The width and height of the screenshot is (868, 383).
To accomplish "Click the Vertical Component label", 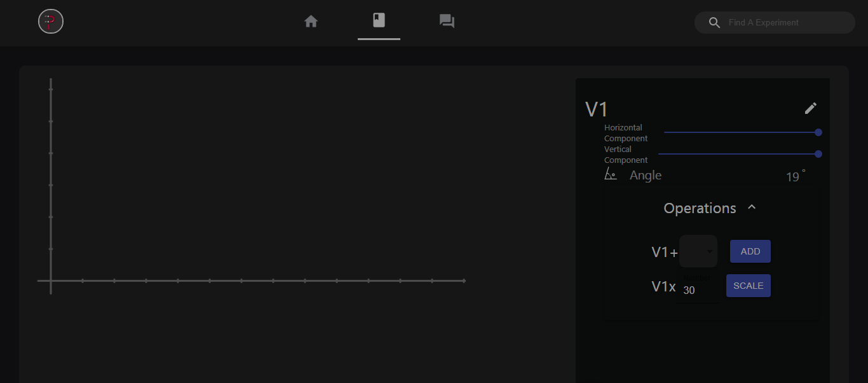I will click(626, 155).
